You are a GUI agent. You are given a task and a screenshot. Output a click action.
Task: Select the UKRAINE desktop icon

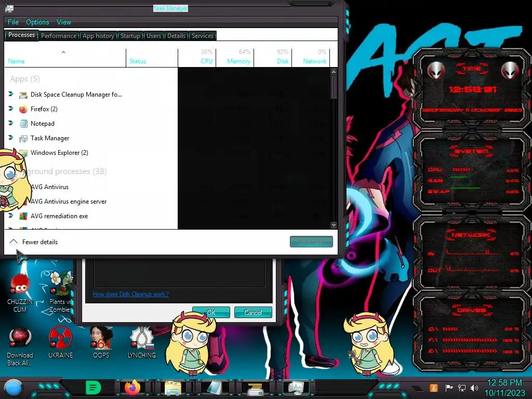click(x=60, y=343)
